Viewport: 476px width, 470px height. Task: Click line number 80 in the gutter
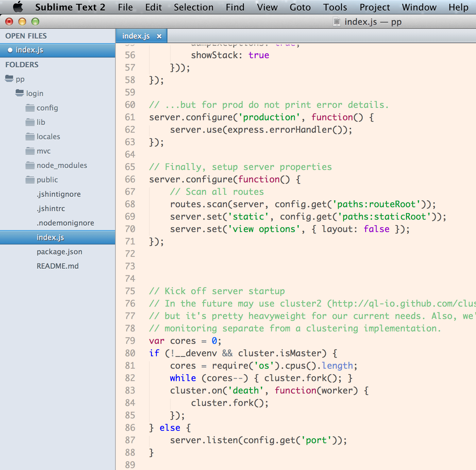pos(130,353)
